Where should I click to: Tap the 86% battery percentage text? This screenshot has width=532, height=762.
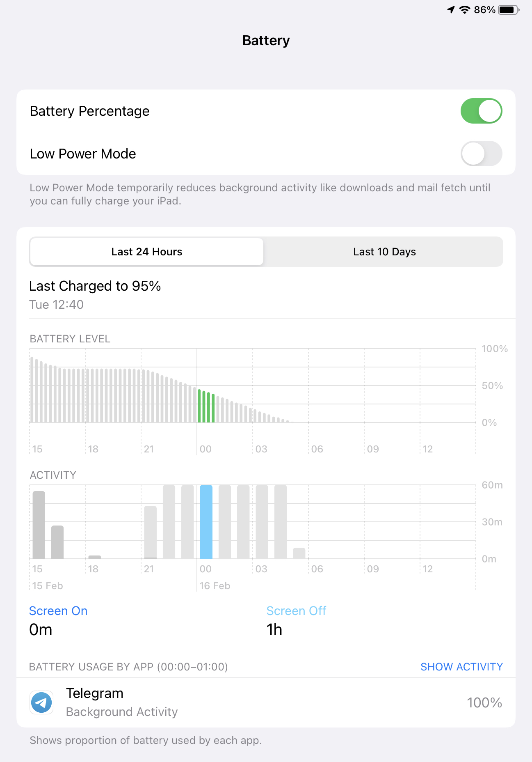pos(484,10)
